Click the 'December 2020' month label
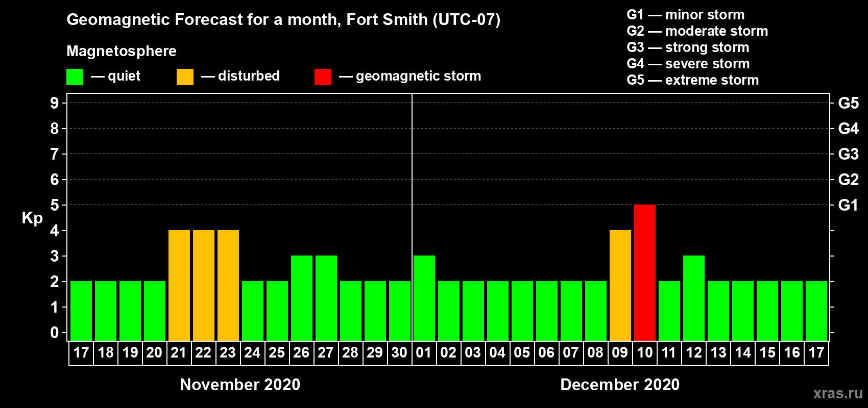 point(620,385)
